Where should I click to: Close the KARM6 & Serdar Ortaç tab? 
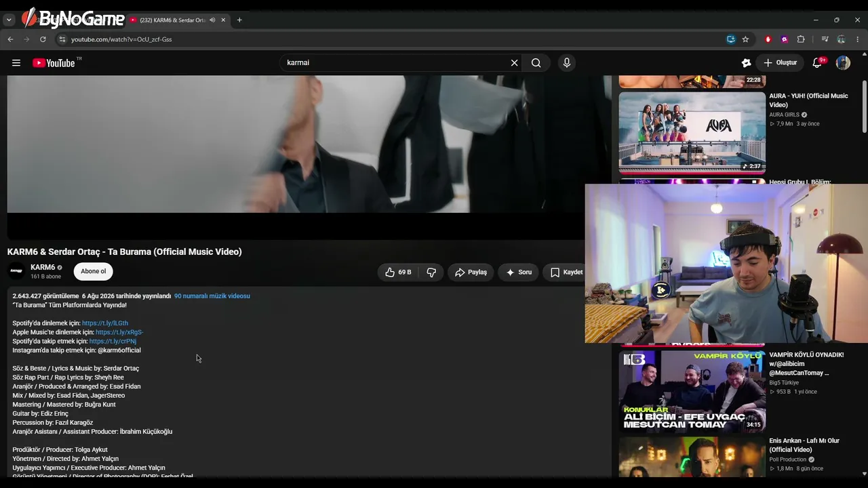223,20
